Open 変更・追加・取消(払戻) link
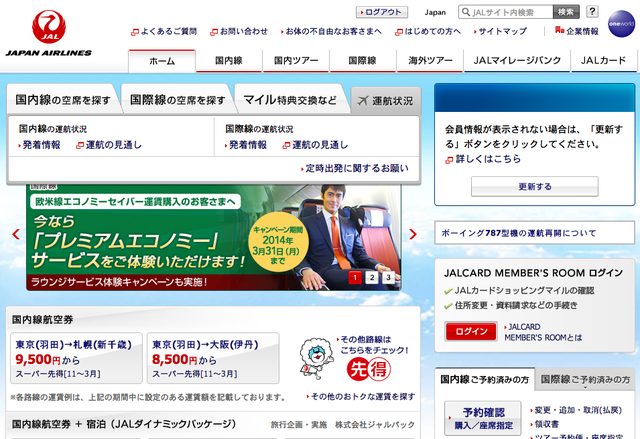This screenshot has height=439, width=640. coord(576,410)
